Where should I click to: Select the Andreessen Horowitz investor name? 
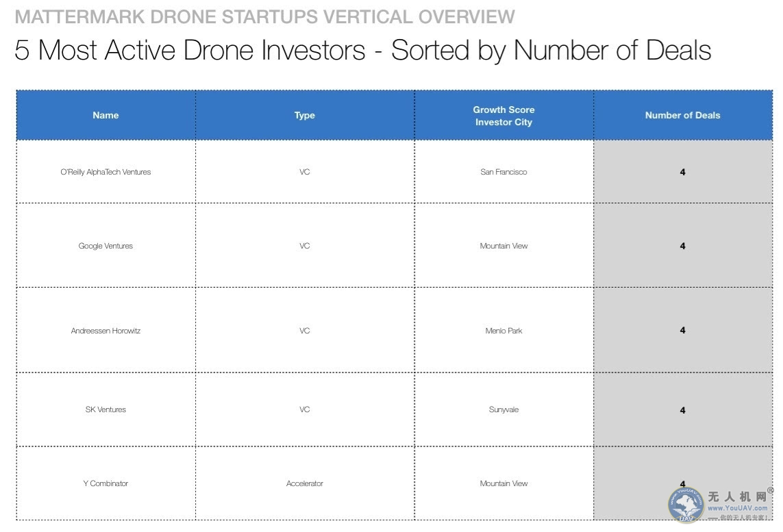tap(105, 331)
